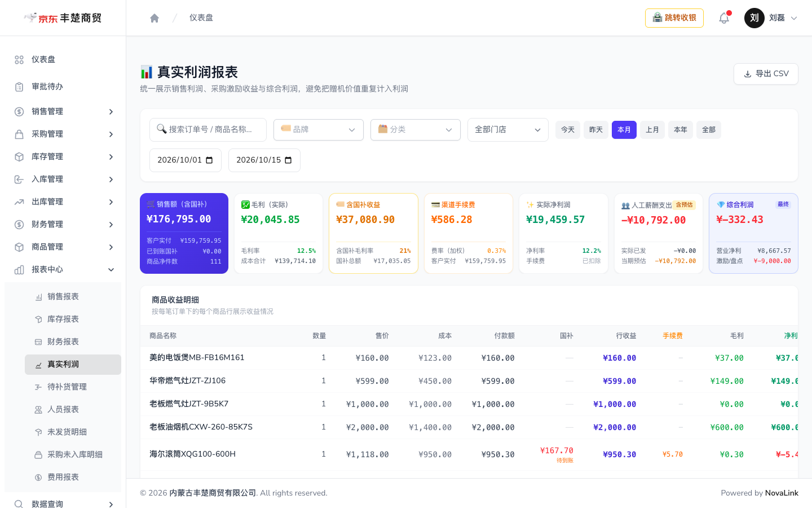Click the order/product search field
Viewport: 812px width, 508px height.
[x=208, y=130]
